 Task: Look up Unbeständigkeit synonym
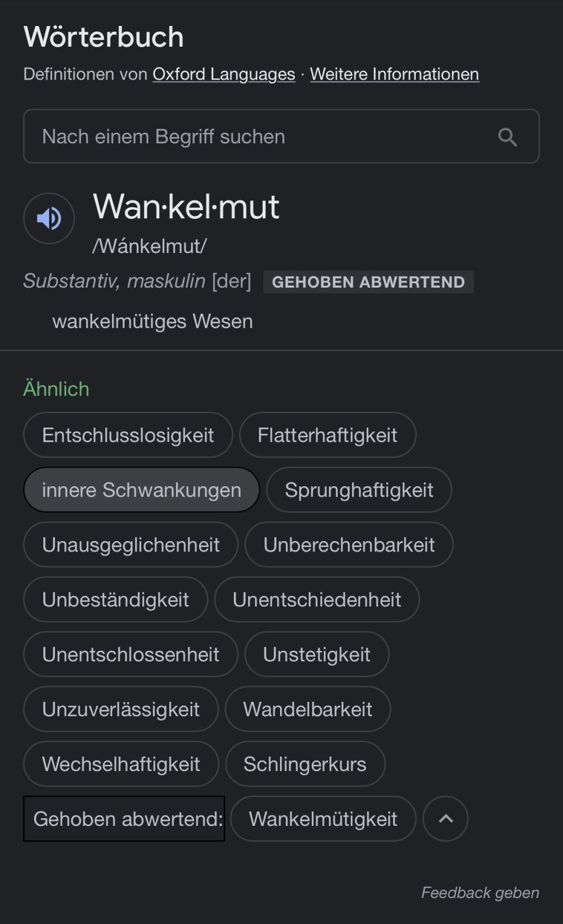pyautogui.click(x=115, y=599)
